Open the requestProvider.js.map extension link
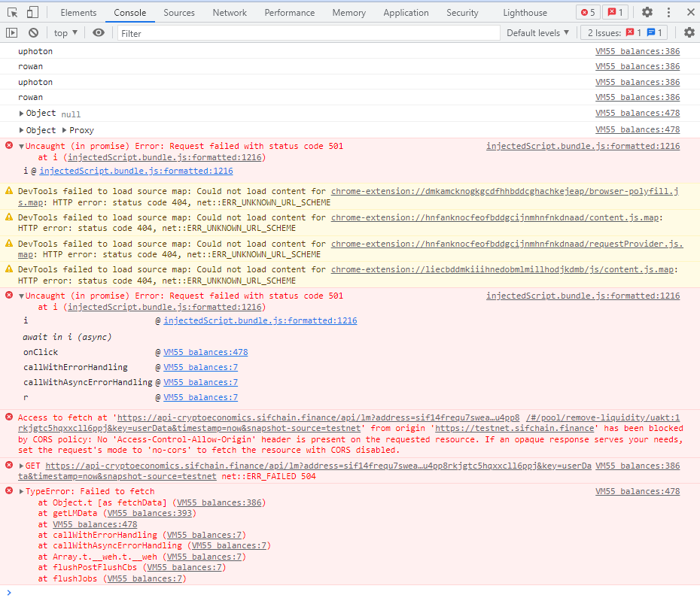700x604 pixels. click(507, 244)
